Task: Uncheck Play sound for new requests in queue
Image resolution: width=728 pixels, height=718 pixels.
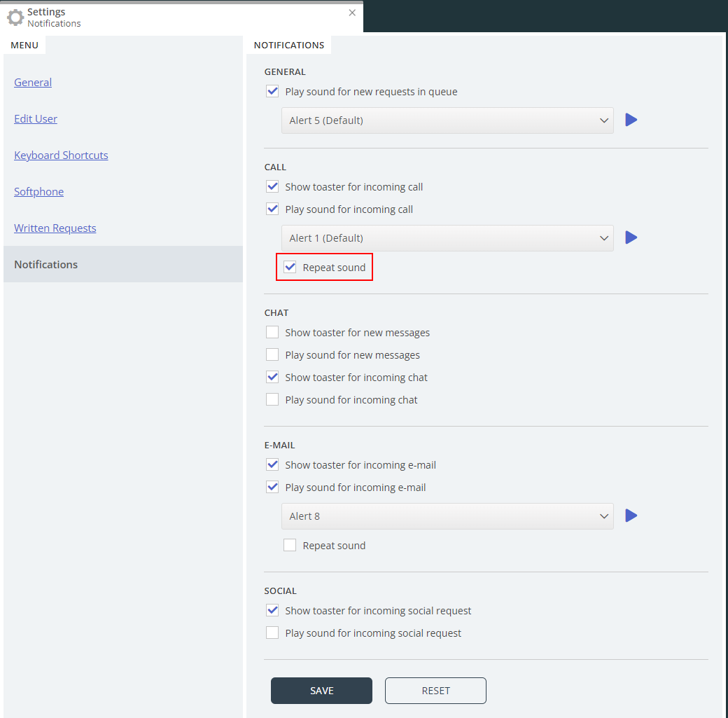Action: (x=272, y=91)
